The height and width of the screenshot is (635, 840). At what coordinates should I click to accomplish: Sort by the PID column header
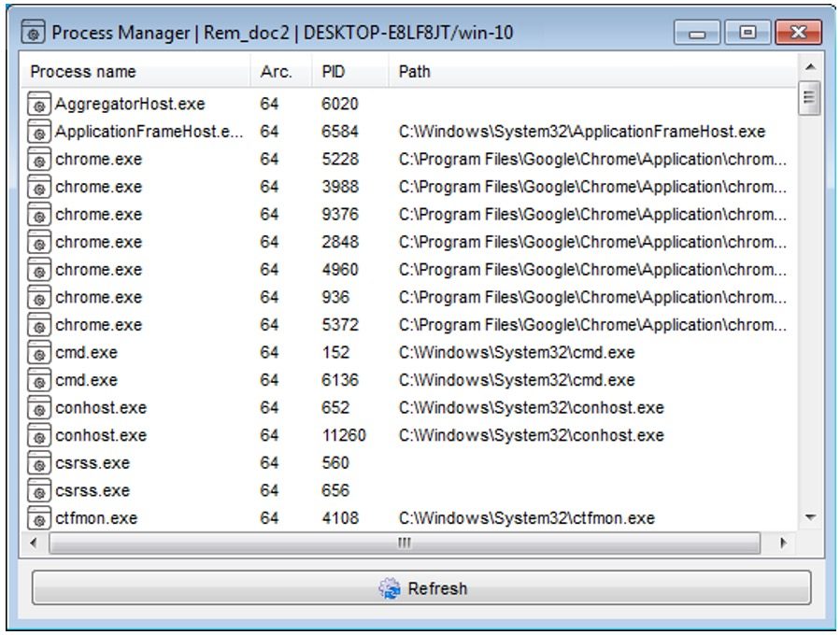334,72
